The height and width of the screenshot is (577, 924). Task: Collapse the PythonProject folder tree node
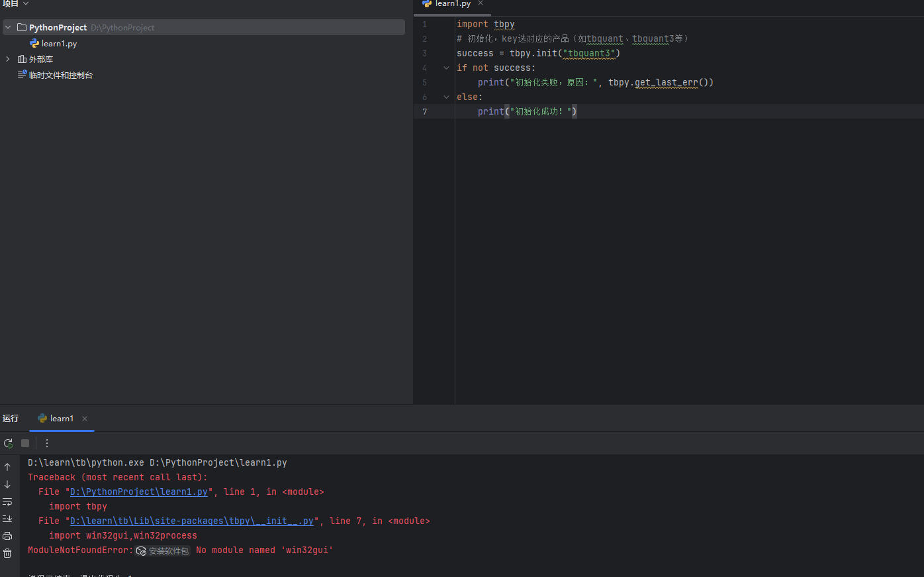tap(8, 27)
